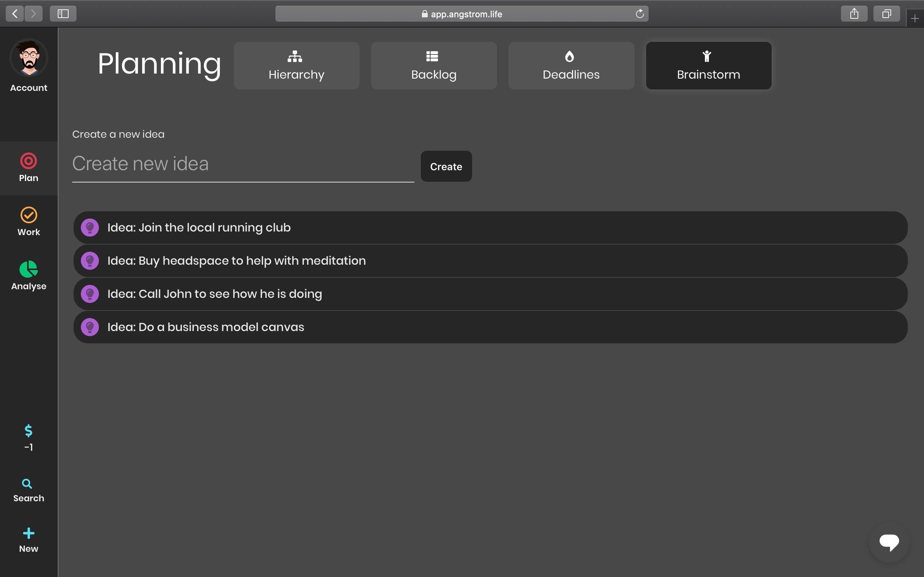The width and height of the screenshot is (924, 577).
Task: Click the account avatar picture
Action: pos(28,58)
